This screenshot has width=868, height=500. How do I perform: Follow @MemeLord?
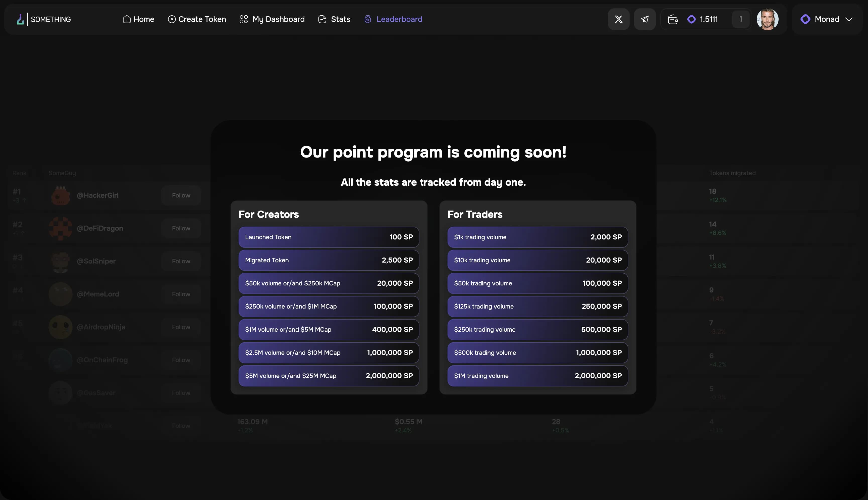181,294
